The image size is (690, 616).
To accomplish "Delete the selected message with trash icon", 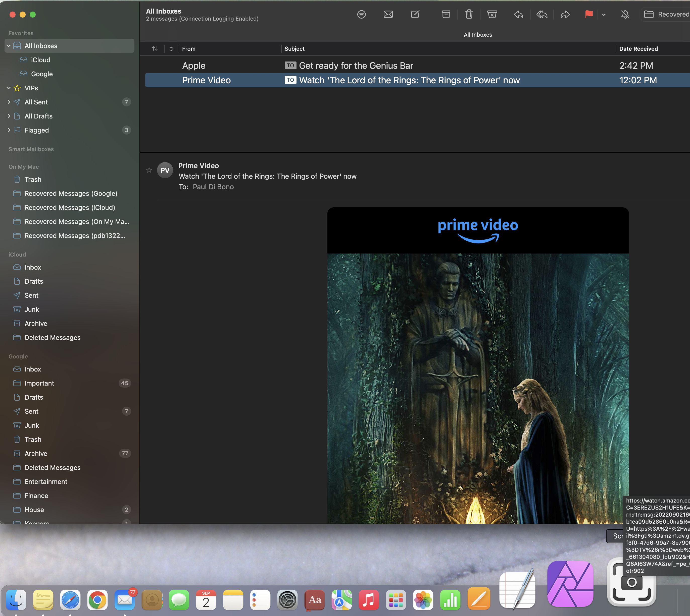I will 469,14.
